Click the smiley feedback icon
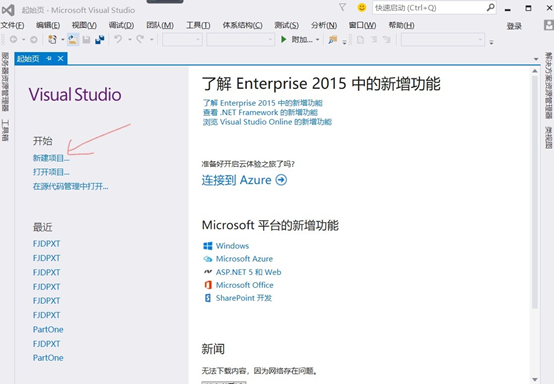 [361, 7]
